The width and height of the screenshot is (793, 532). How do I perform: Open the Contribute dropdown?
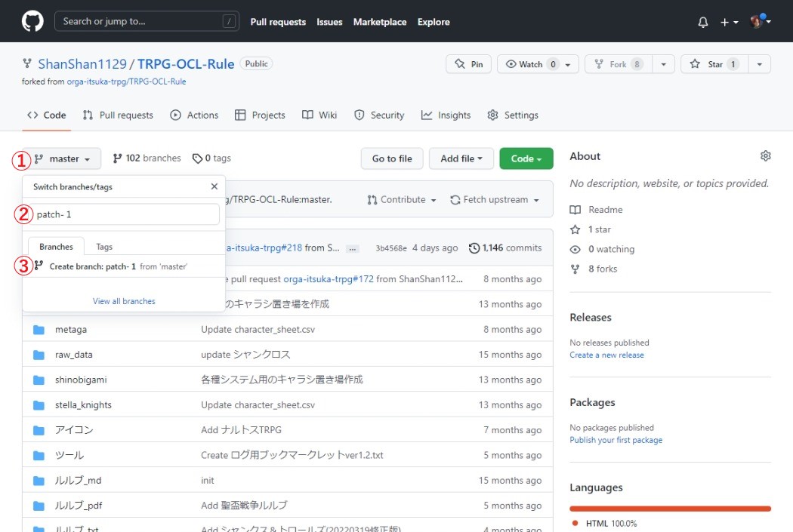pos(402,199)
